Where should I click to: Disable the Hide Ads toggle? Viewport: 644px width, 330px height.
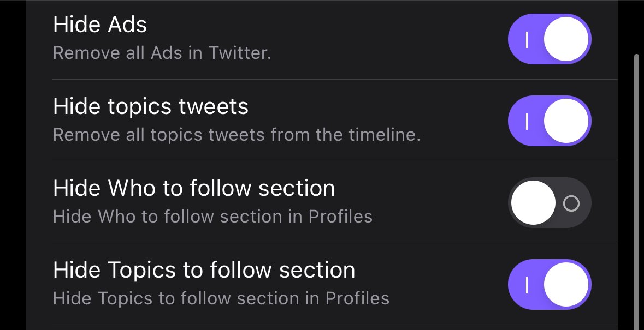[550, 39]
